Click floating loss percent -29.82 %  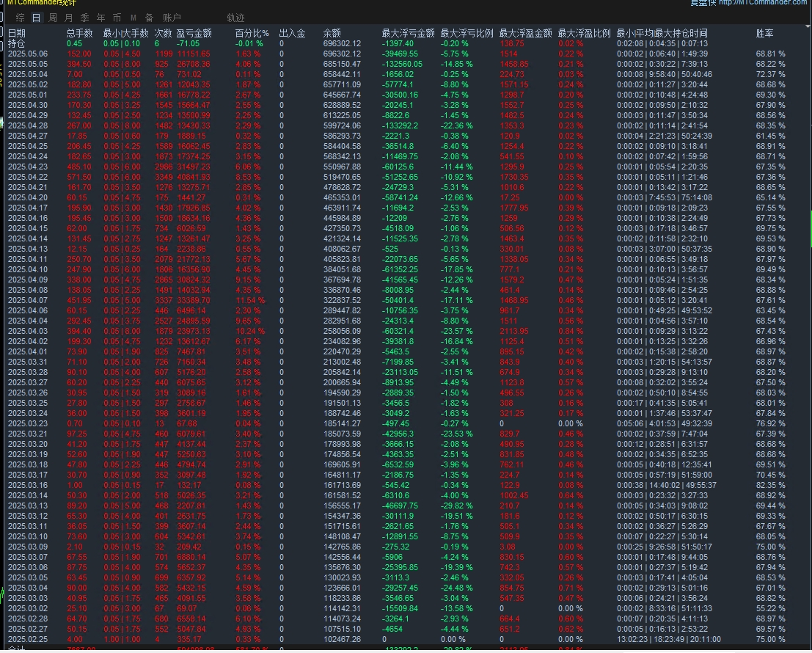456,506
